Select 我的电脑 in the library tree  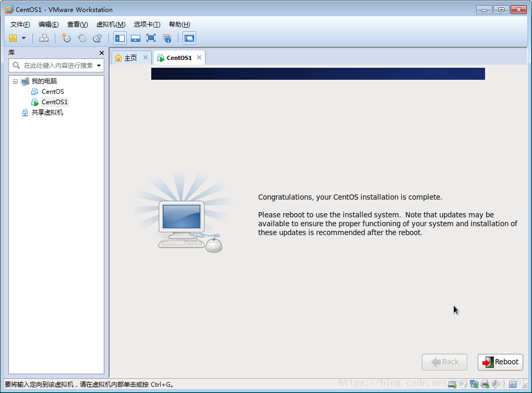44,81
